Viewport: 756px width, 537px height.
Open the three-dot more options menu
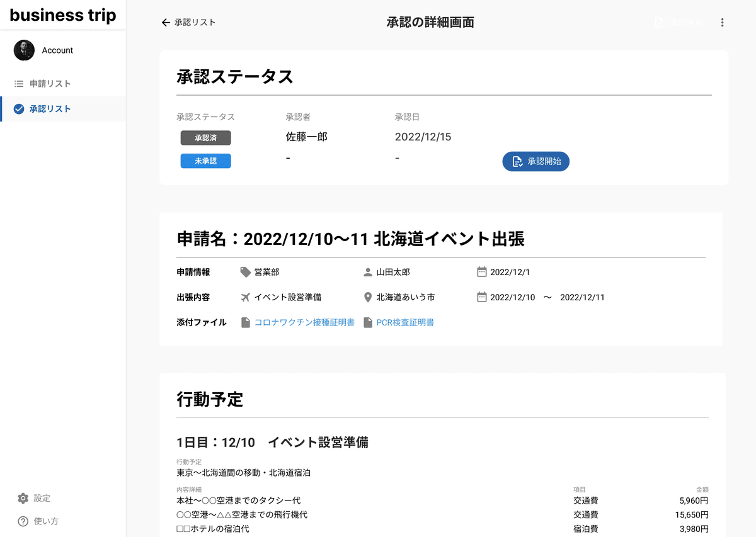pos(722,23)
